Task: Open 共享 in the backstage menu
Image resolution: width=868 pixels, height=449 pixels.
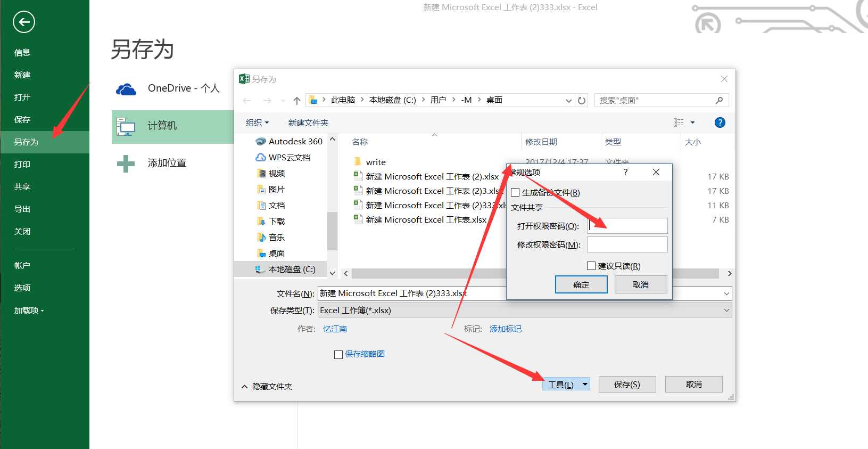Action: (22, 186)
